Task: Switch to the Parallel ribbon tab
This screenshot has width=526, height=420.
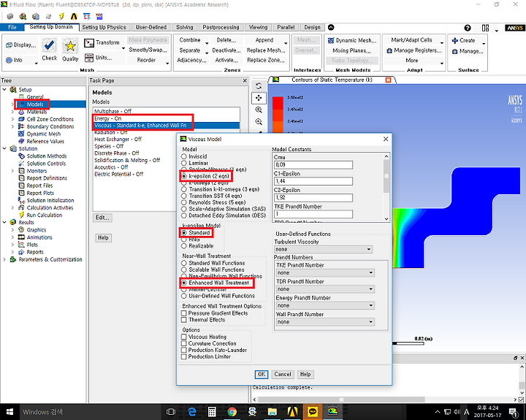Action: point(286,27)
